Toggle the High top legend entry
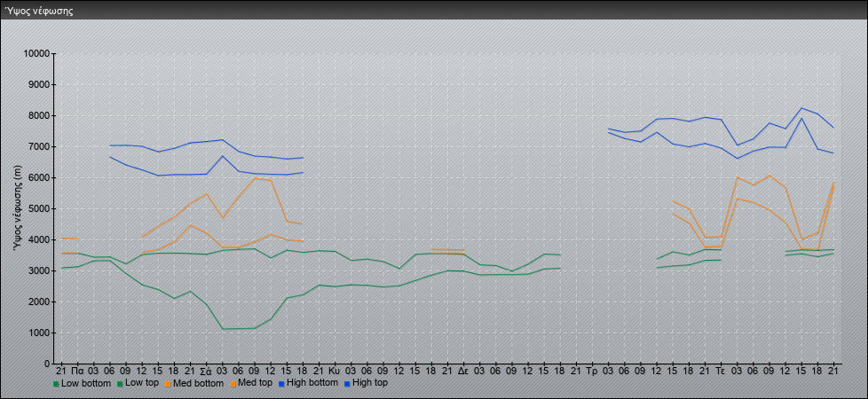The width and height of the screenshot is (868, 399). [366, 383]
